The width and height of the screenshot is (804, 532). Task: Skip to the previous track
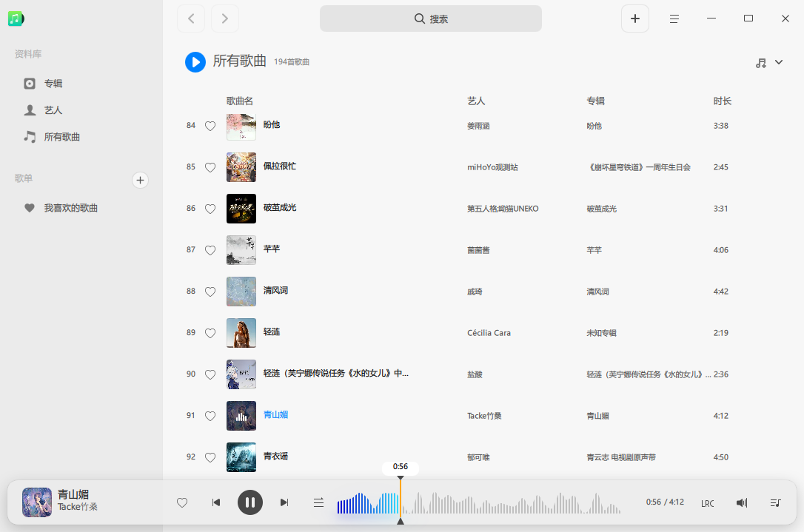(x=216, y=502)
